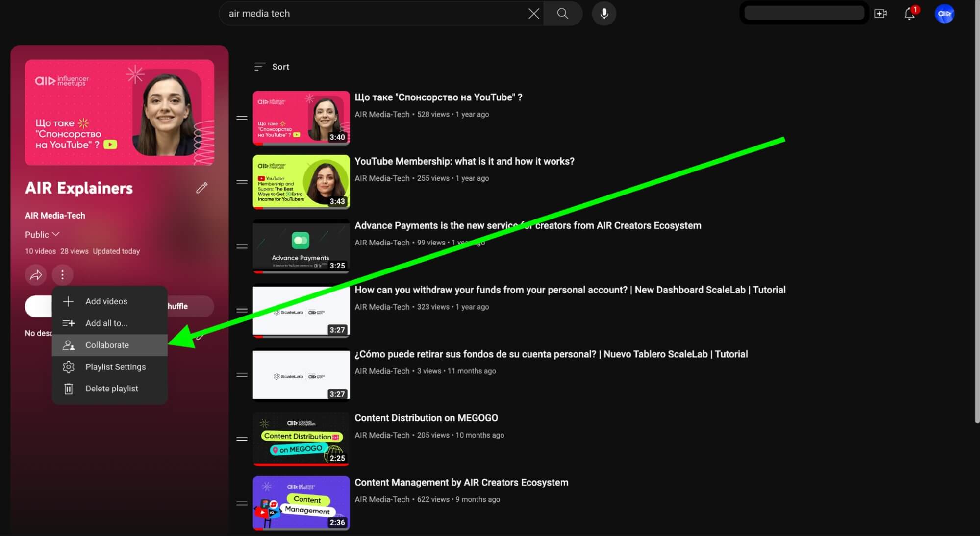The image size is (980, 536).
Task: Start voice search with the microphone icon
Action: (x=604, y=14)
